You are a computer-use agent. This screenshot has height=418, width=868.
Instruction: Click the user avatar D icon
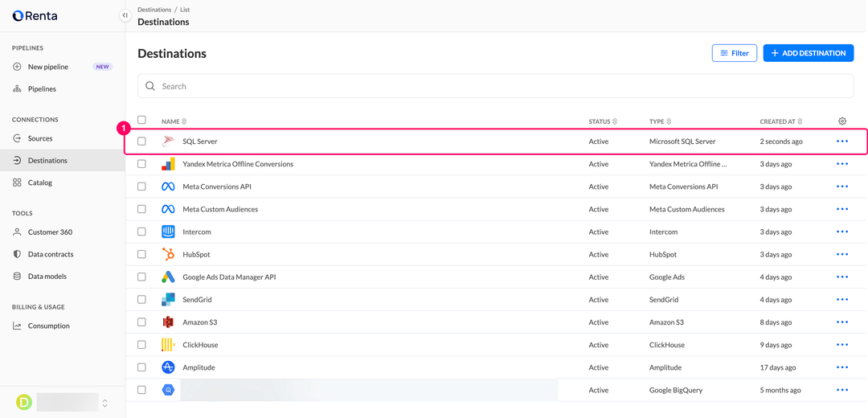coord(24,403)
